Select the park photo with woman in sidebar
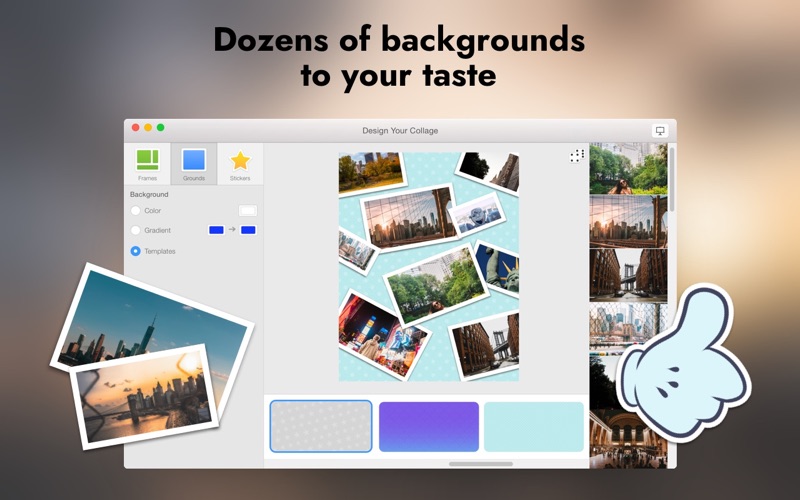 coord(628,168)
